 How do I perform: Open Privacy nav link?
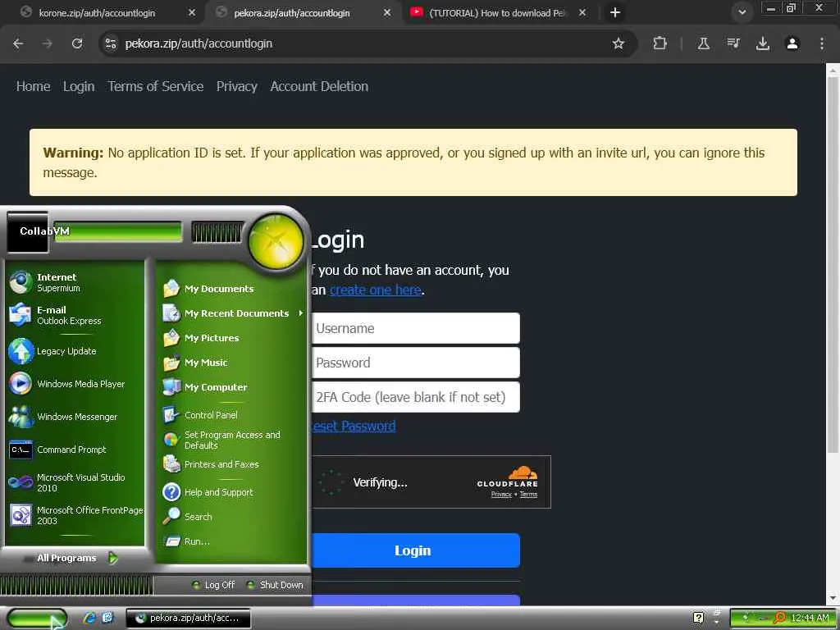(x=237, y=86)
